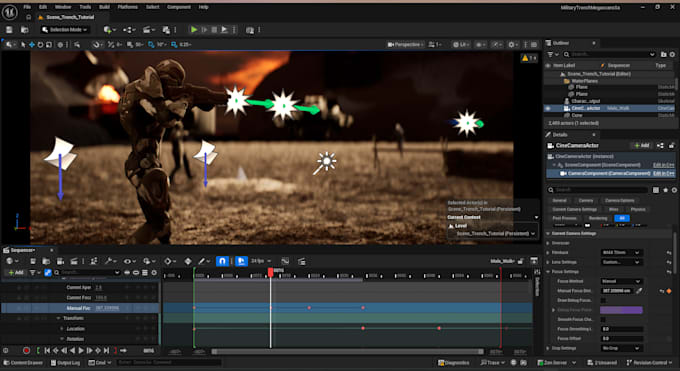Jump to sequence start in transport controls
Screen dimensions: 680x371
coord(46,351)
